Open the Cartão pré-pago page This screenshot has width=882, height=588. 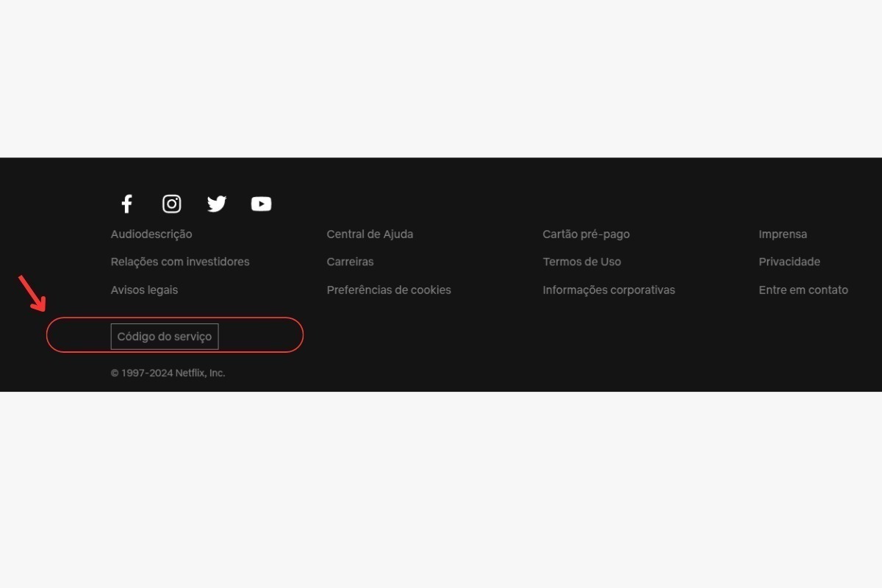click(586, 234)
